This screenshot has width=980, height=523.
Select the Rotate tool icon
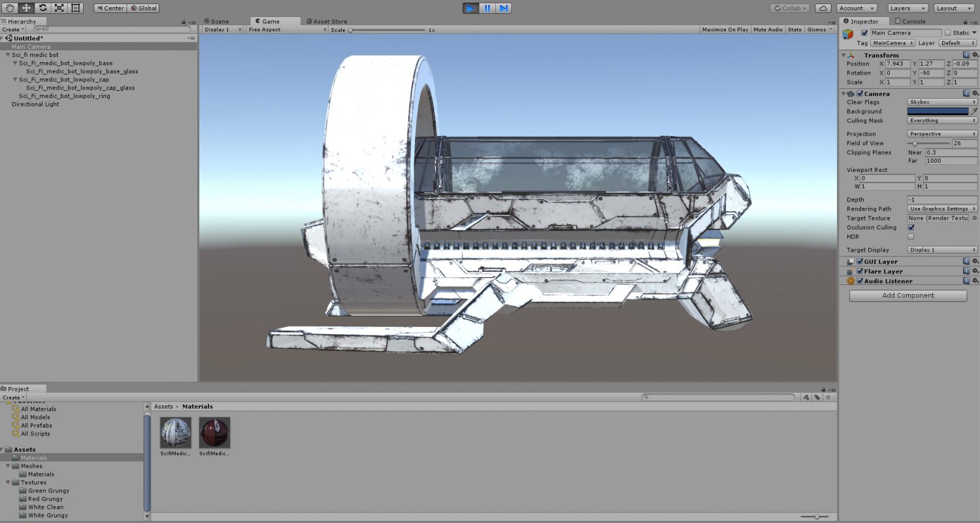pyautogui.click(x=43, y=8)
